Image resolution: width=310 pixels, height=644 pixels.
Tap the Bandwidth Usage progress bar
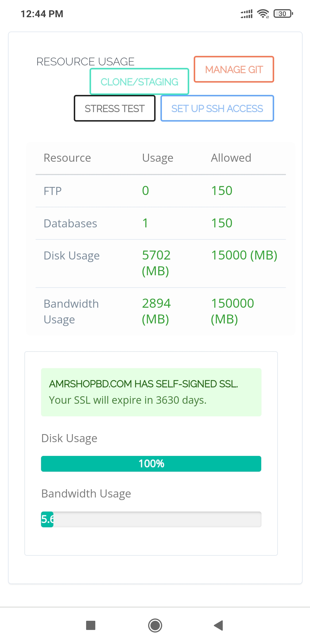pyautogui.click(x=151, y=519)
